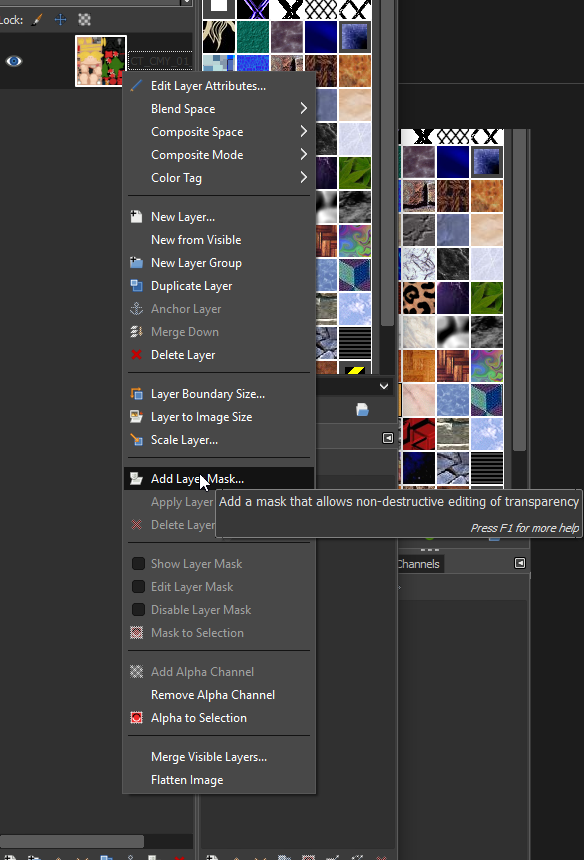Select the layer thumbnail preview
Viewport: 584px width, 860px height.
[x=101, y=61]
